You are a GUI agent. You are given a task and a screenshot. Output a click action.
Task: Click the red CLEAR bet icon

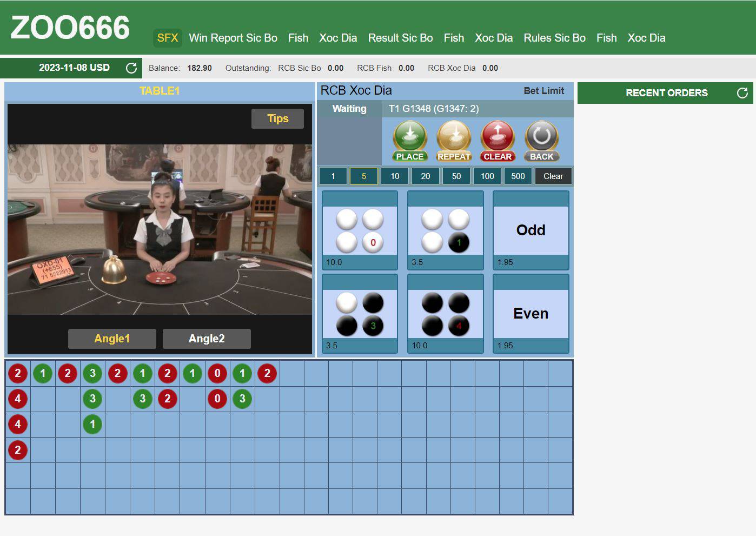tap(498, 141)
